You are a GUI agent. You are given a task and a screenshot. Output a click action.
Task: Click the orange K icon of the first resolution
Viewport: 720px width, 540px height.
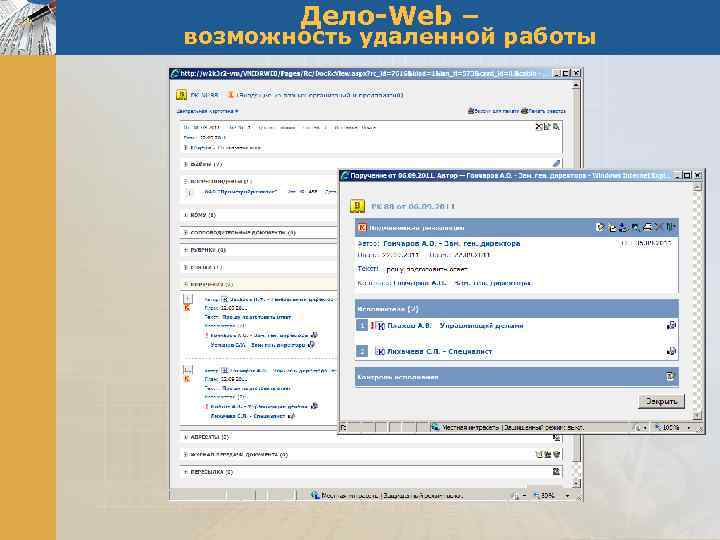click(187, 308)
